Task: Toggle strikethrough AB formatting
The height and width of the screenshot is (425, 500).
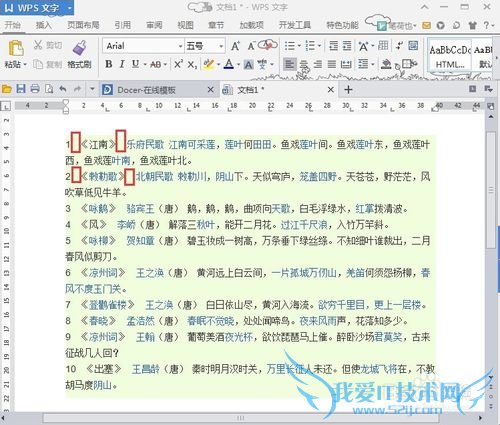Action: click(156, 64)
